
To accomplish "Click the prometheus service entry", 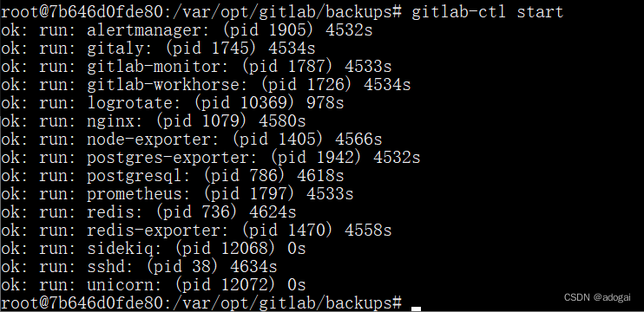I will (x=177, y=194).
